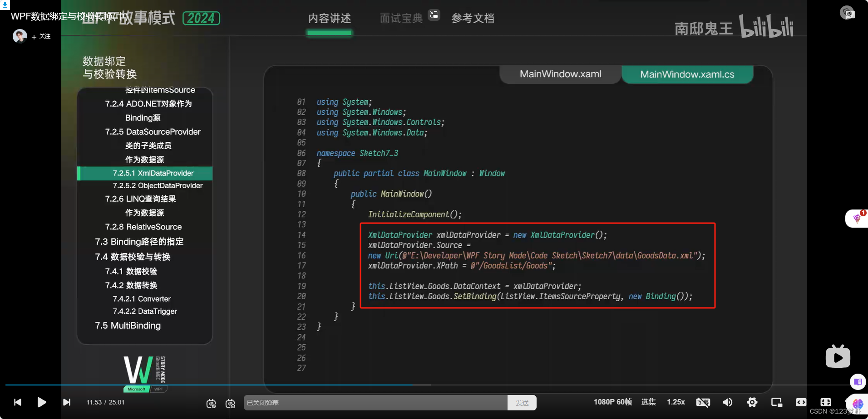The width and height of the screenshot is (868, 419).
Task: Toggle the danmaku display icon
Action: click(x=211, y=403)
